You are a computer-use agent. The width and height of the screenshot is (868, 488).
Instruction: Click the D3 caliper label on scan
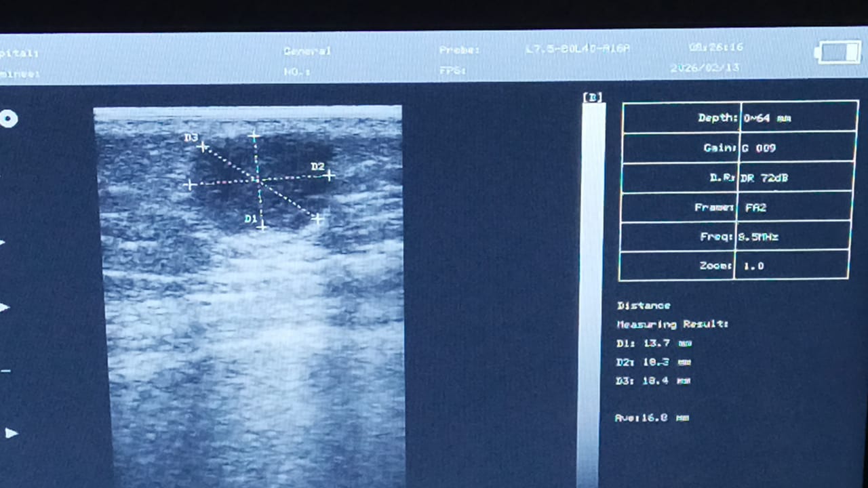[191, 138]
